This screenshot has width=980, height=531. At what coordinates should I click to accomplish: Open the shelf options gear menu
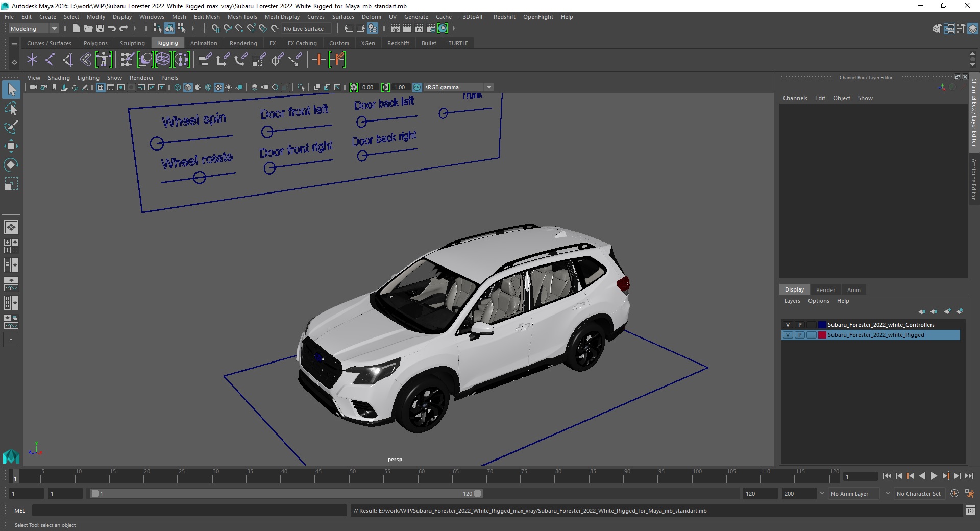(x=14, y=62)
